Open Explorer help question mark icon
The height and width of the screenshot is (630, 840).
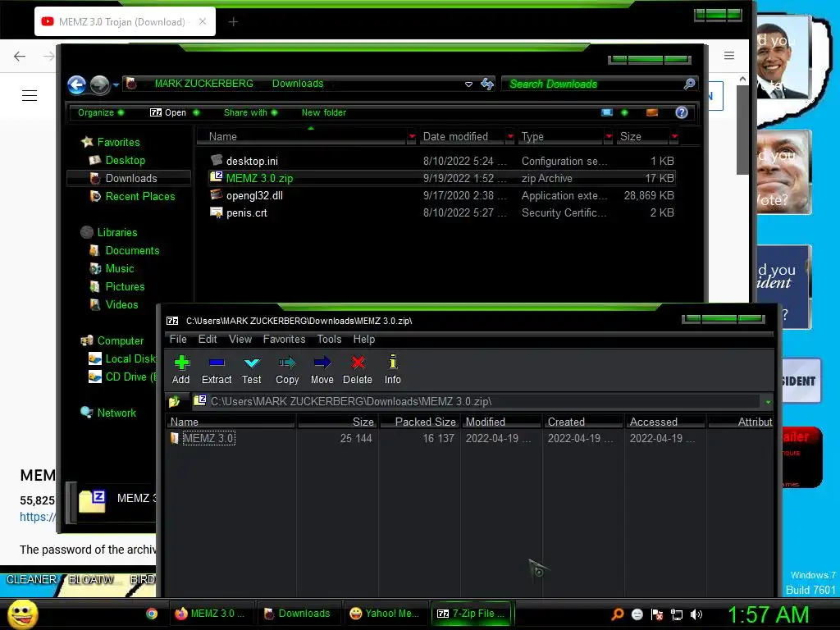point(682,112)
